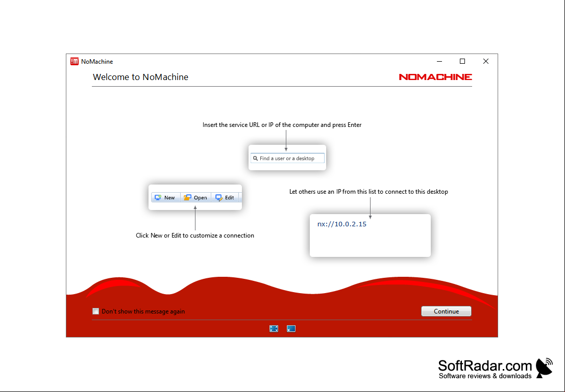Click the Open connection button
This screenshot has height=392, width=565.
click(x=195, y=198)
